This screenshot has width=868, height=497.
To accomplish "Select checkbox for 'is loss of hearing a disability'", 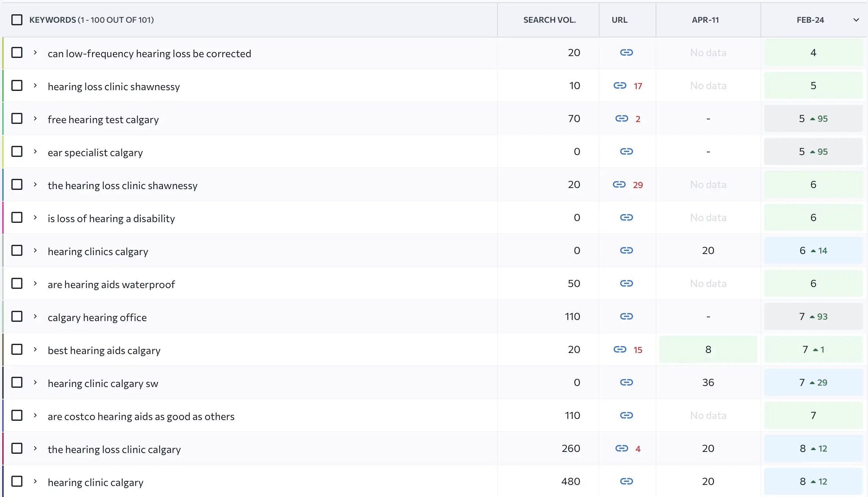I will click(17, 218).
